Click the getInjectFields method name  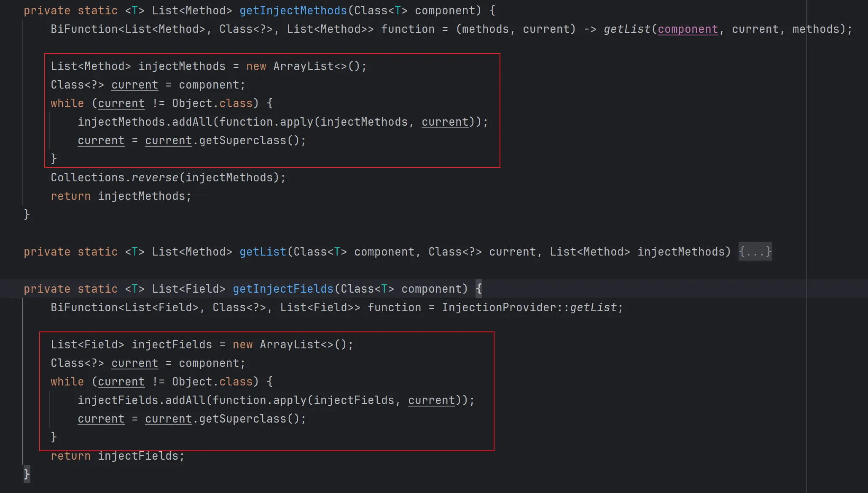point(283,289)
